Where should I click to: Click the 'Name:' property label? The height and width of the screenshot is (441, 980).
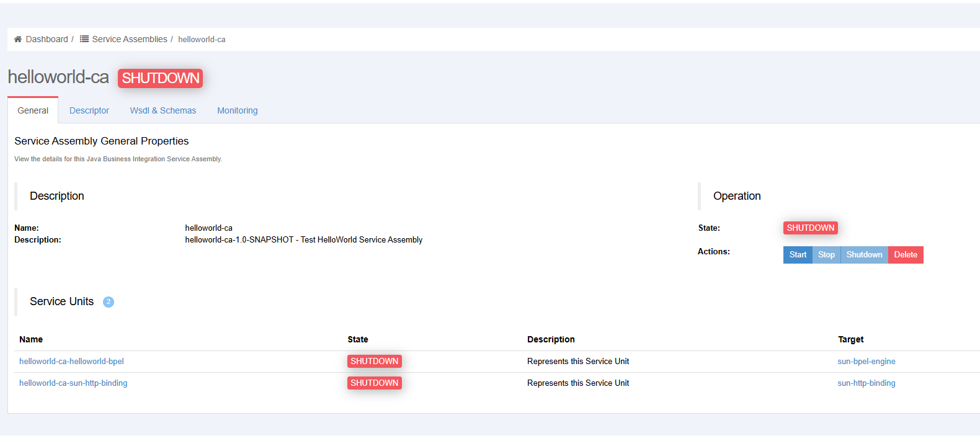click(x=27, y=228)
